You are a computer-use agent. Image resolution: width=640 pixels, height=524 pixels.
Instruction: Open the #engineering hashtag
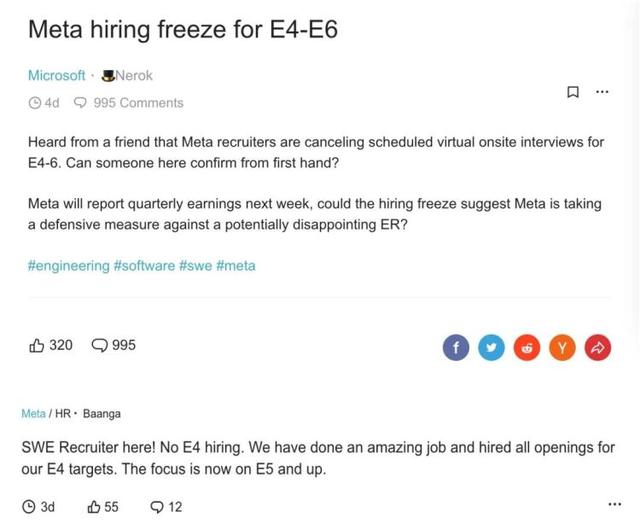tap(69, 266)
